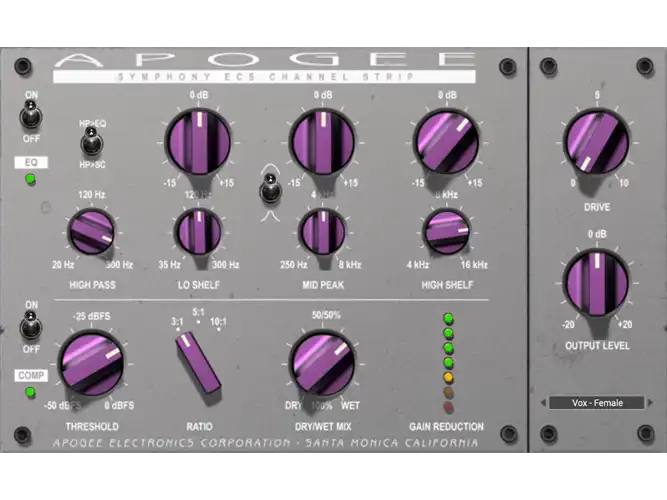
Task: Select the 10:1 ratio position
Action: click(218, 322)
